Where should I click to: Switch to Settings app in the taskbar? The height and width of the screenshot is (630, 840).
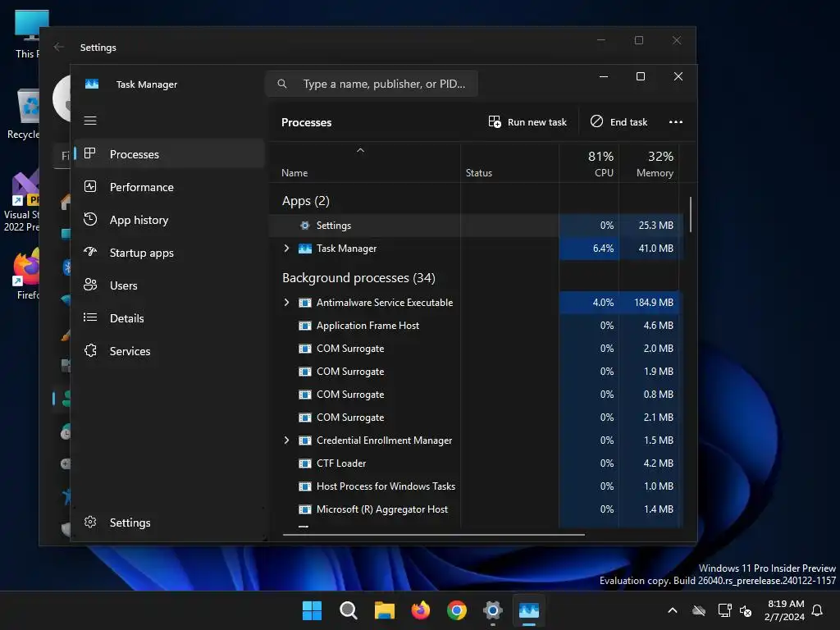[x=492, y=610]
